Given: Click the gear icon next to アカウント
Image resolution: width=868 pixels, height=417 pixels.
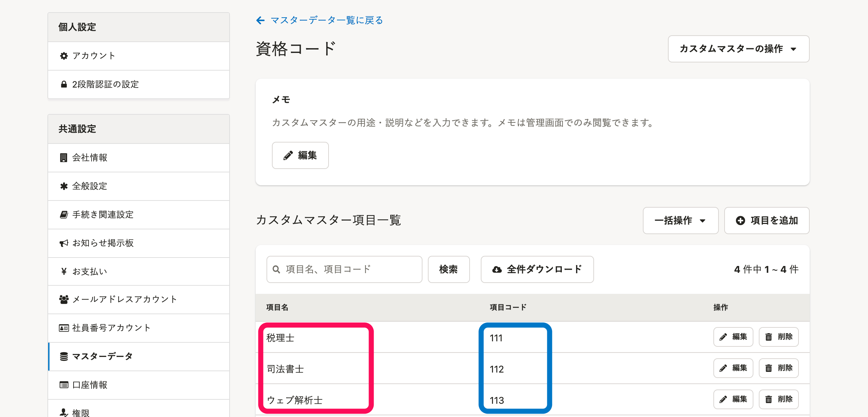Looking at the screenshot, I should click(x=64, y=56).
